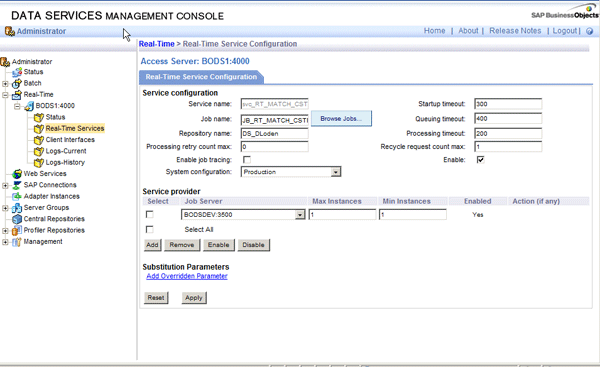This screenshot has width=600, height=367.
Task: Click the Processing retry count max field
Action: (274, 147)
